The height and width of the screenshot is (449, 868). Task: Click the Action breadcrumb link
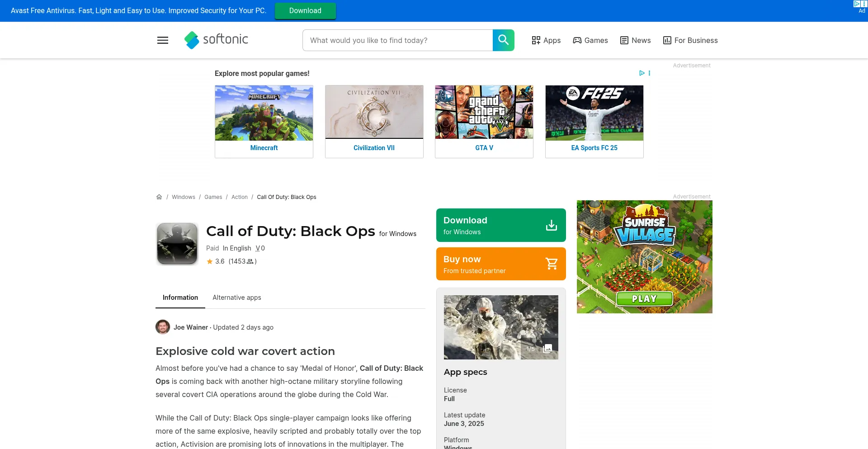coord(240,197)
